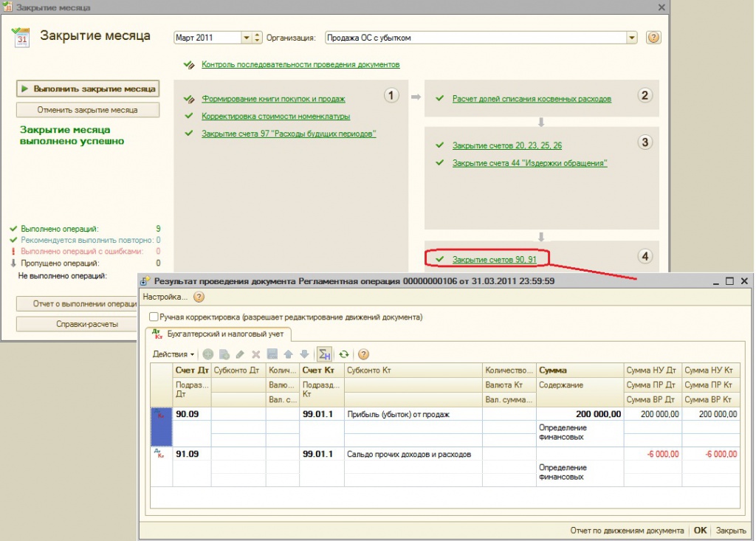Image resolution: width=756 pixels, height=541 pixels.
Task: Open the Отчет о выполнении операций report button
Action: 77,304
